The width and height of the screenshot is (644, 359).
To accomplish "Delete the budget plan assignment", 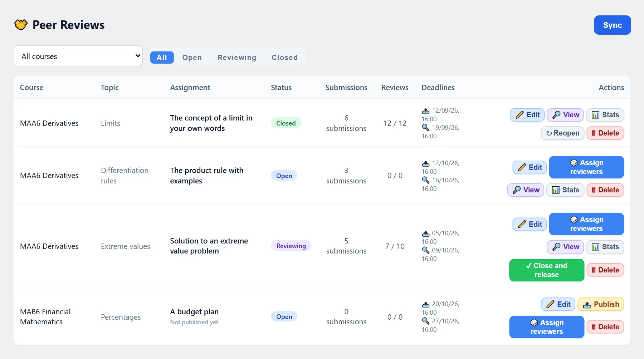I will pos(605,327).
